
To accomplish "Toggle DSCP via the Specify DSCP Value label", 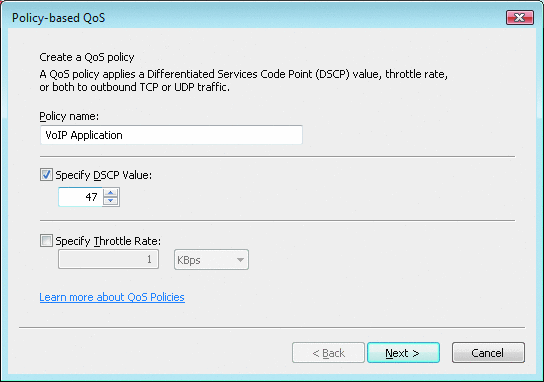I will (x=104, y=175).
